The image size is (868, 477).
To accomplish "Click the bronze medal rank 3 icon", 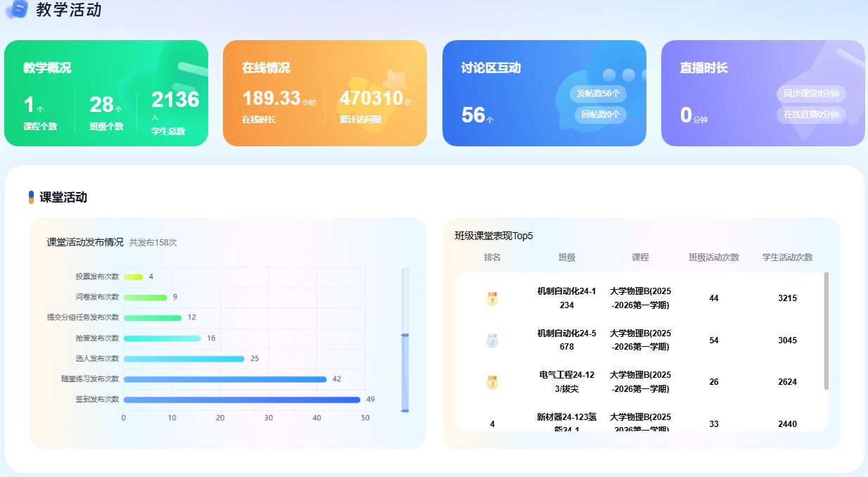I will [492, 383].
